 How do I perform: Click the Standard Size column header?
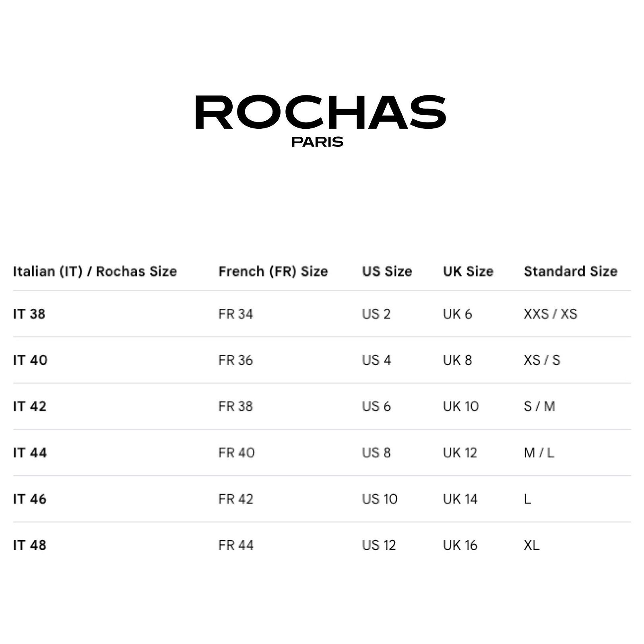[x=570, y=271]
